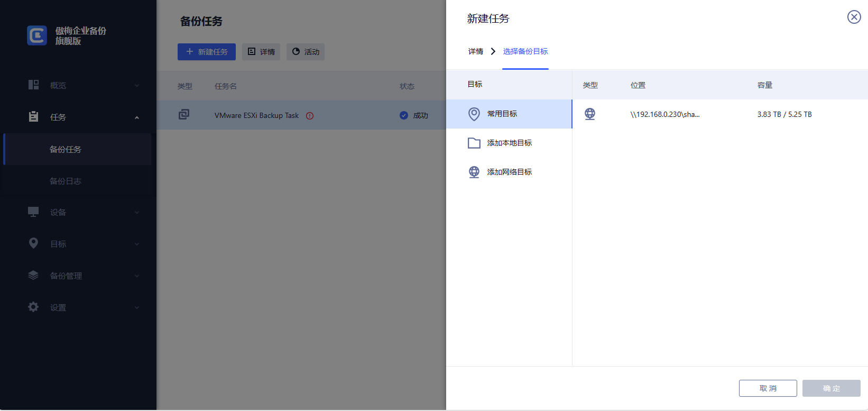Click the 取消 button

pyautogui.click(x=768, y=388)
